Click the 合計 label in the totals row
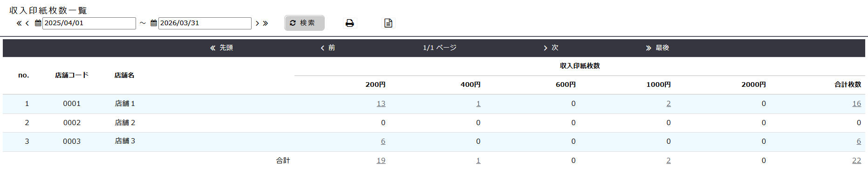Screen dimensions: 868x183 coord(283,161)
